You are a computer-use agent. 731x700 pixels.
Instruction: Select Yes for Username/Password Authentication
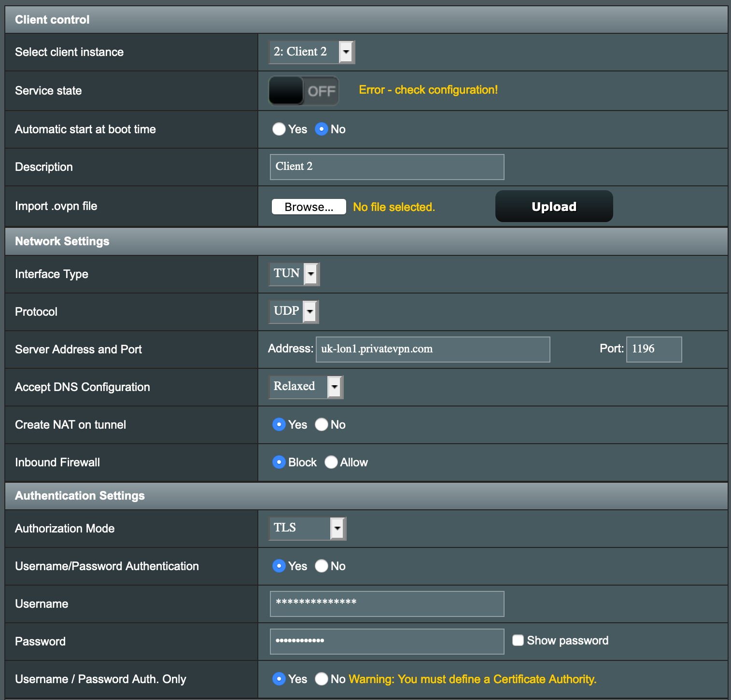click(279, 566)
